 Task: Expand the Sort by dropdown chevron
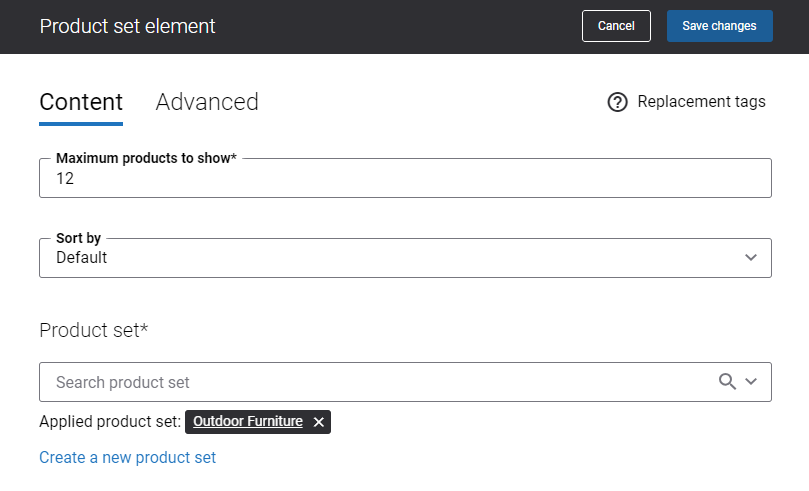tap(751, 257)
